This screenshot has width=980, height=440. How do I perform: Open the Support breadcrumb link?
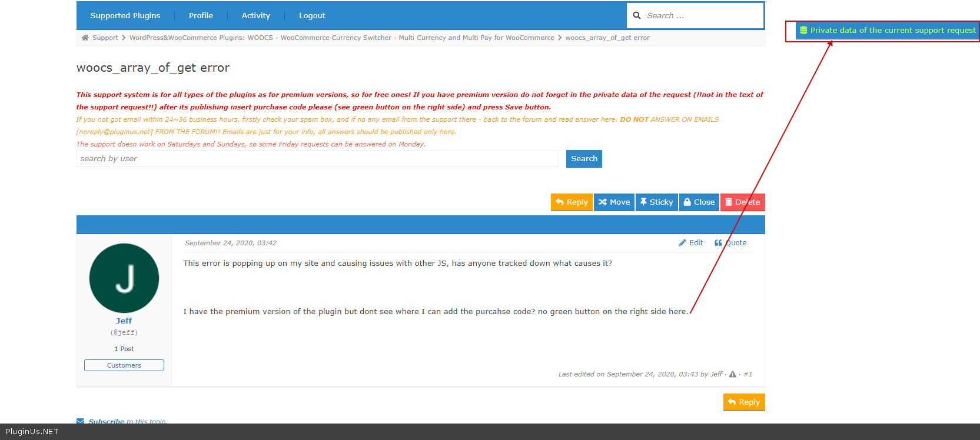(105, 38)
